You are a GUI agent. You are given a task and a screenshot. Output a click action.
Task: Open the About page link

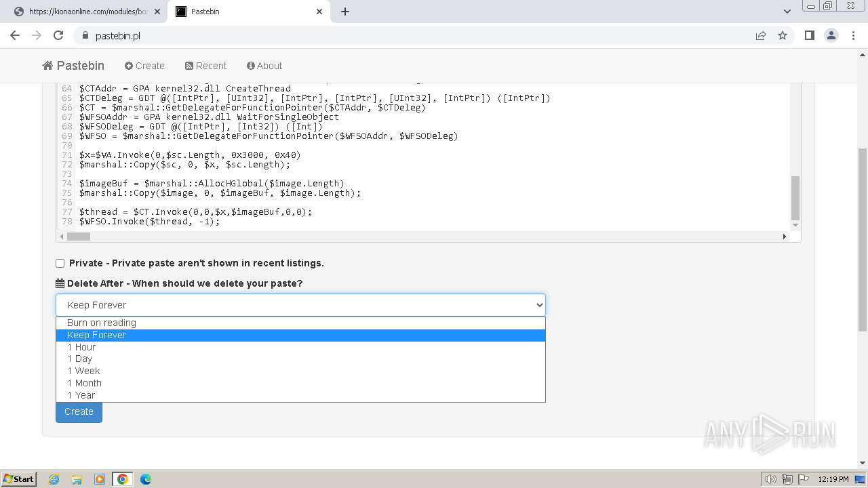(264, 66)
